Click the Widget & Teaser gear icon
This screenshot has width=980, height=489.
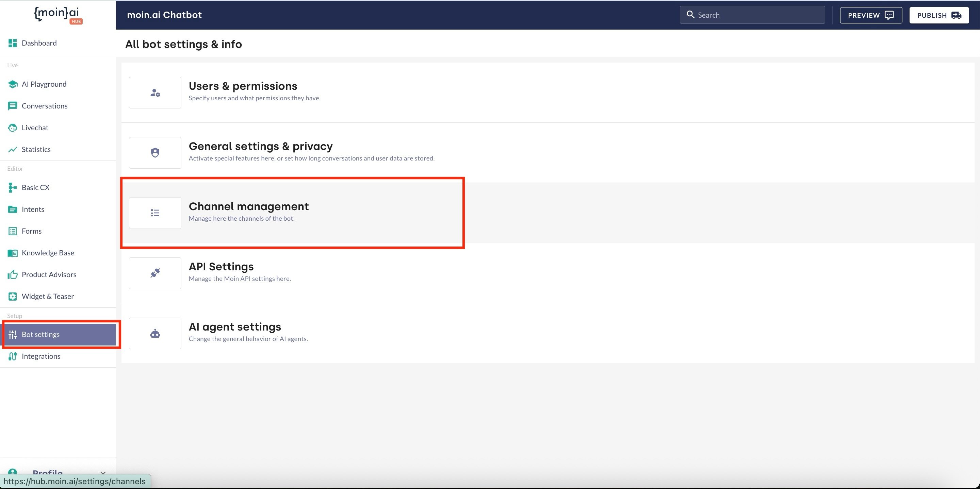coord(13,296)
